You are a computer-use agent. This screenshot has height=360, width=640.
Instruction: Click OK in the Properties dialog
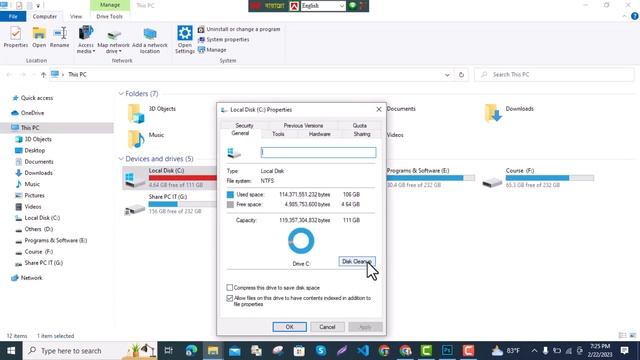(x=289, y=327)
